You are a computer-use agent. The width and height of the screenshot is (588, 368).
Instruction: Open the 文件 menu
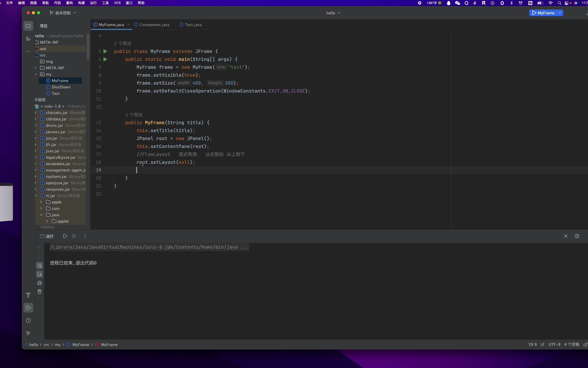9,3
